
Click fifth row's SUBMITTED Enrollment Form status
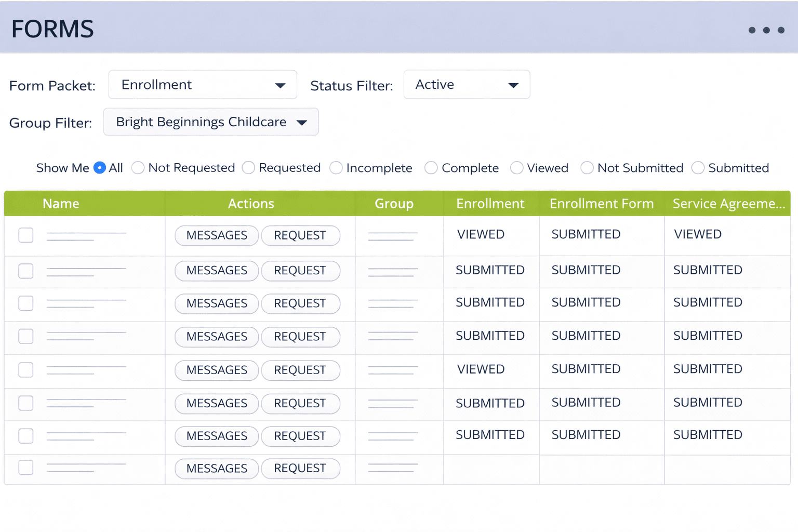tap(586, 369)
